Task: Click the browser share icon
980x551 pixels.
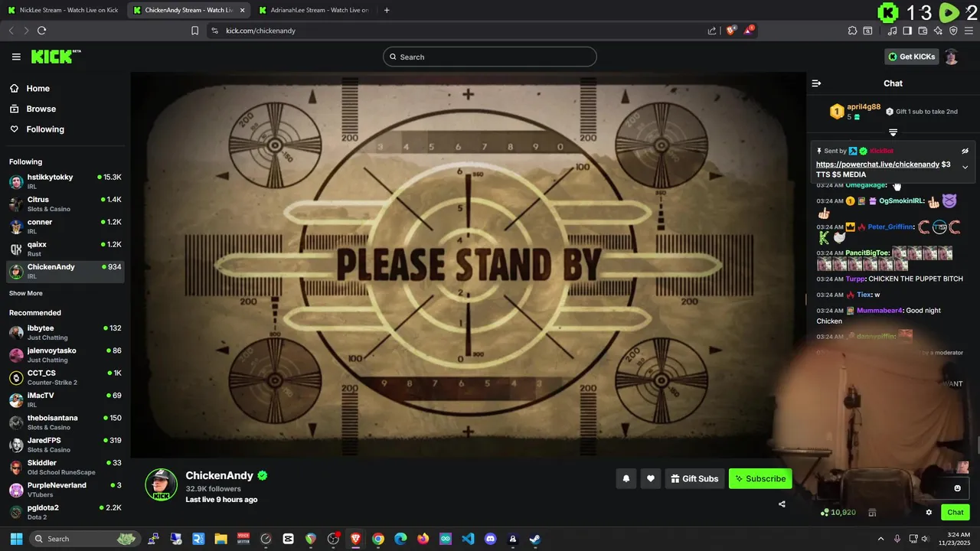Action: pos(712,31)
